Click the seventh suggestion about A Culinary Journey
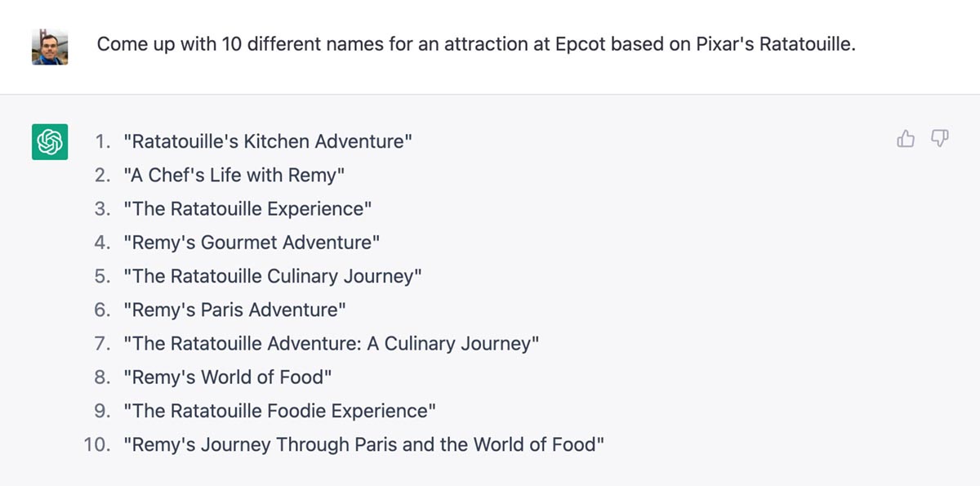 [331, 344]
